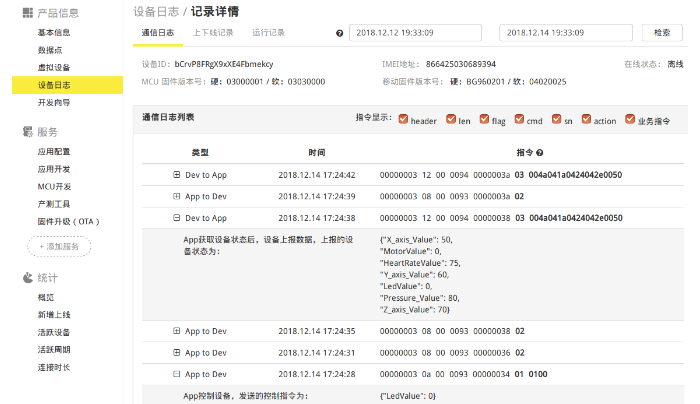Collapse the 17:24:38 Dev to App row
Image resolution: width=700 pixels, height=404 pixels.
click(x=177, y=218)
